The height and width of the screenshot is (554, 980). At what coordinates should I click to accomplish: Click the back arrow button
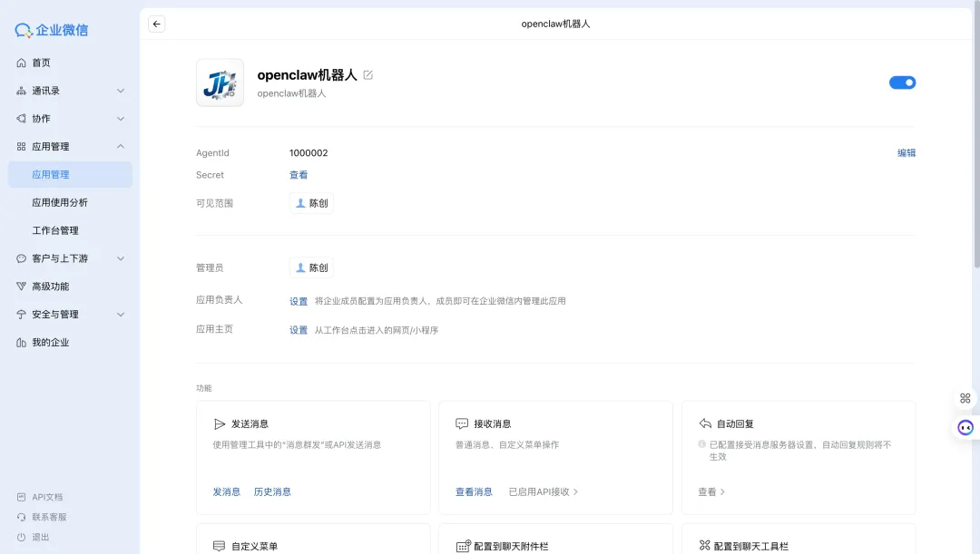pos(156,24)
